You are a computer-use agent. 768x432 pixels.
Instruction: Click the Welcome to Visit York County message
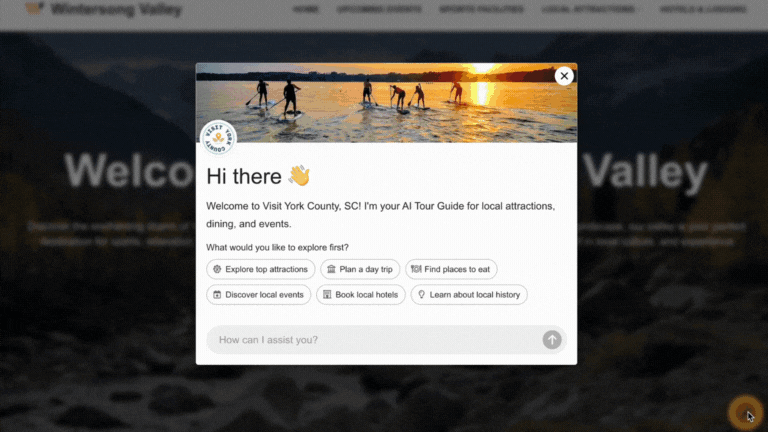pos(381,215)
